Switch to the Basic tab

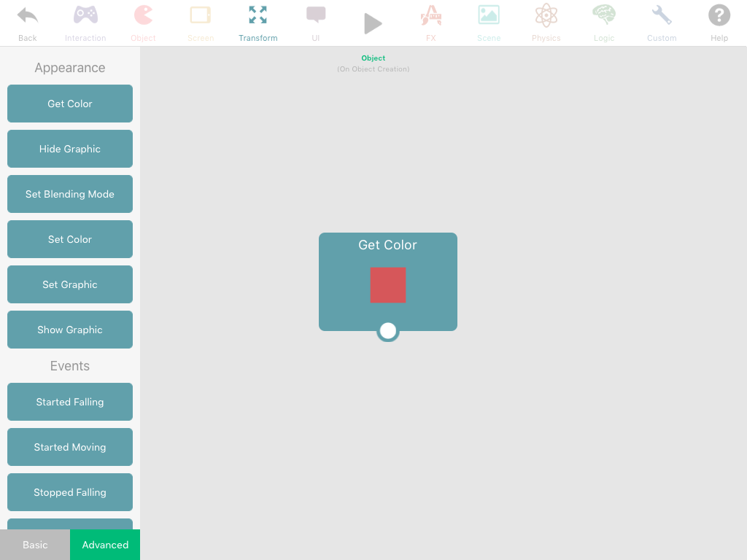[x=35, y=545]
